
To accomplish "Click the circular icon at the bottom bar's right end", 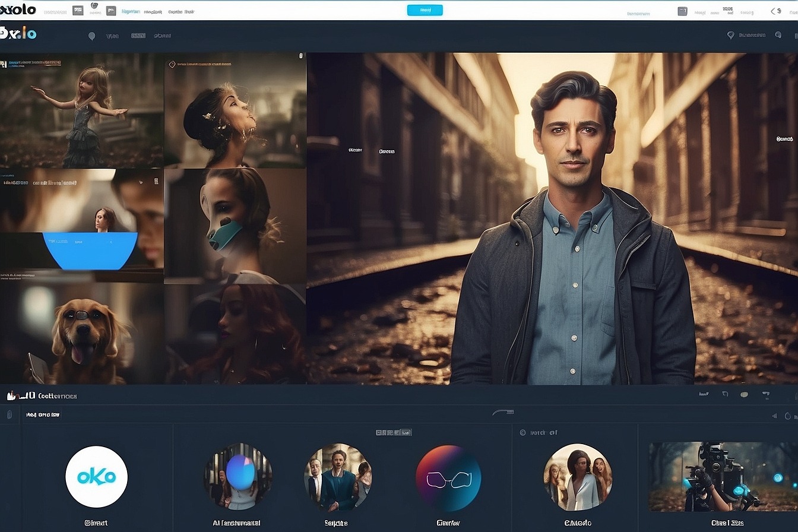I will [788, 416].
